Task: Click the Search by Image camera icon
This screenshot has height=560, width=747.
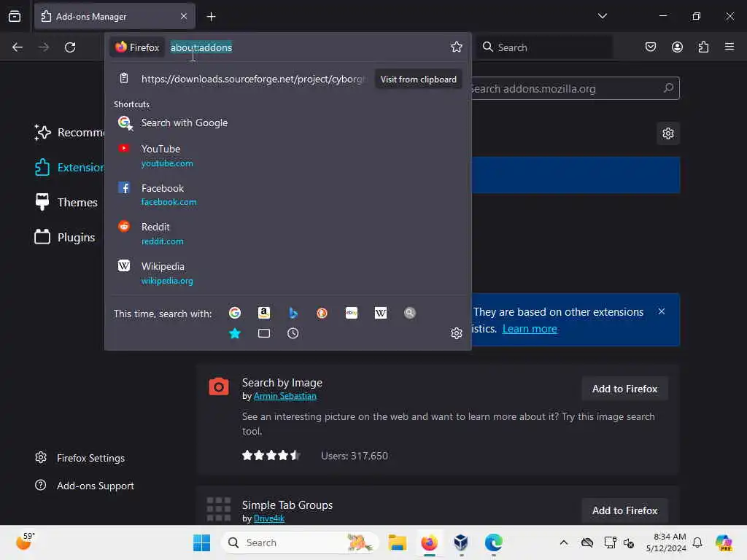Action: tap(219, 386)
